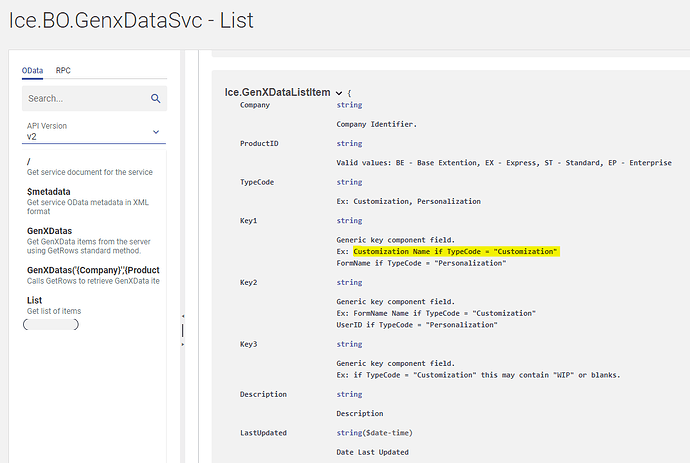Open the API Version dropdown
This screenshot has height=463, width=690.
pos(94,131)
